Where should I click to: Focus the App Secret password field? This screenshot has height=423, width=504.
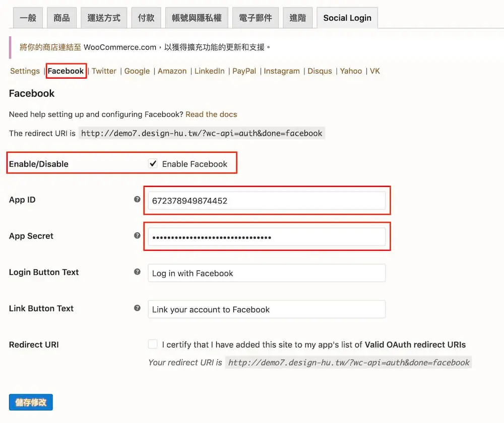(267, 237)
